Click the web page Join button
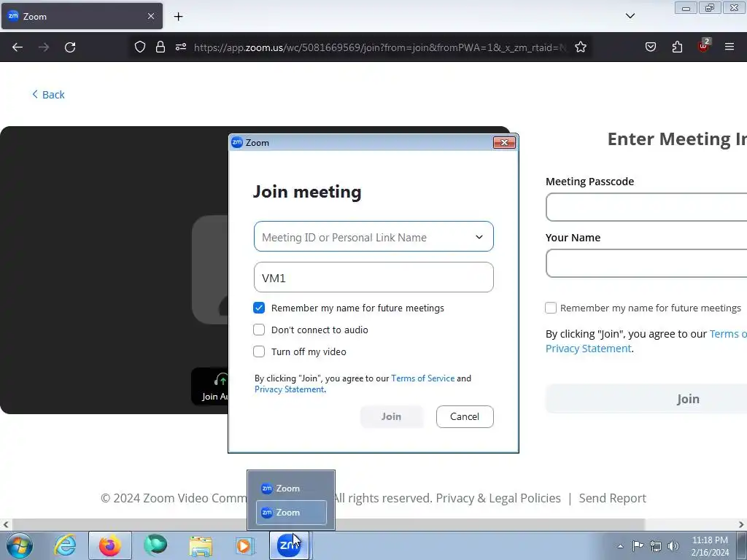The height and width of the screenshot is (560, 747). point(646,399)
